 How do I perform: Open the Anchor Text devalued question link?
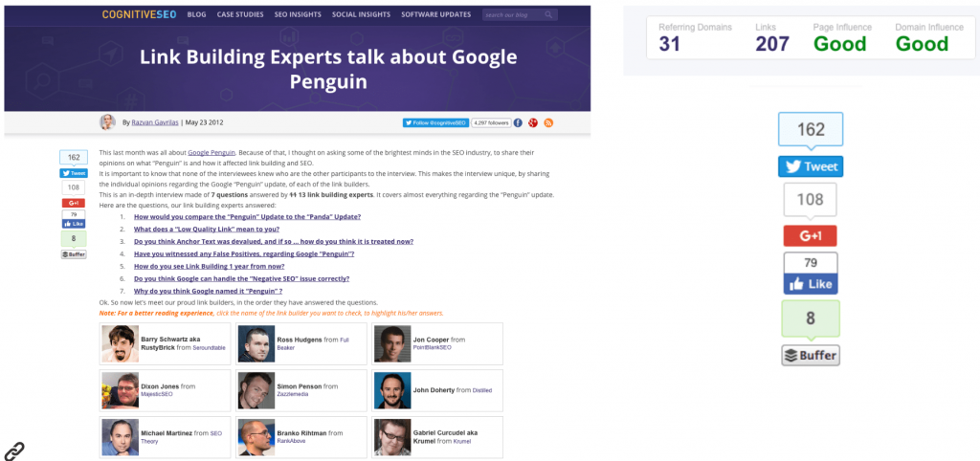(x=273, y=242)
